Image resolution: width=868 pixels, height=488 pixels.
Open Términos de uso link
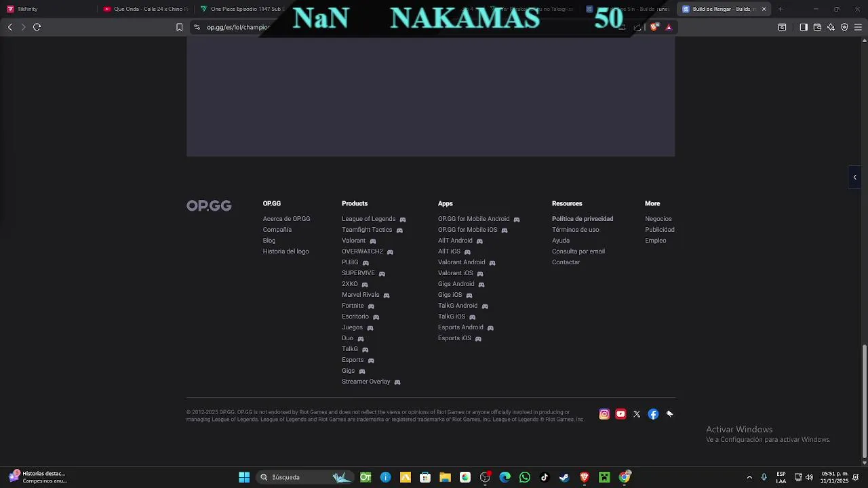pyautogui.click(x=575, y=230)
